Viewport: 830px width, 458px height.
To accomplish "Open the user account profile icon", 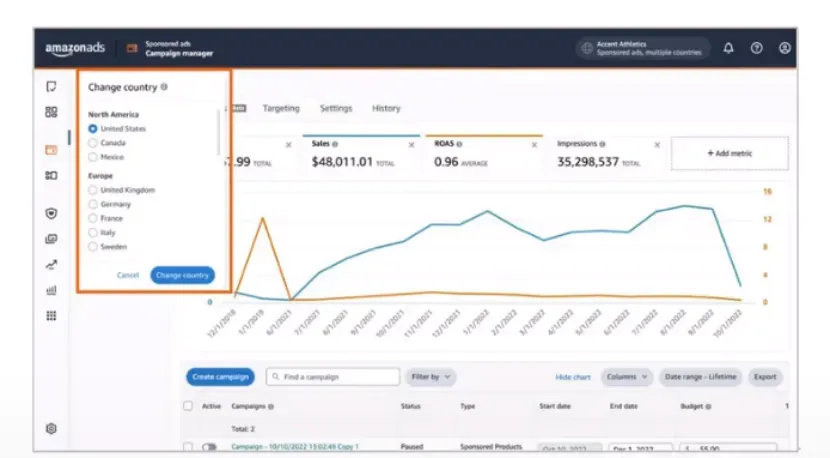I will click(x=784, y=48).
